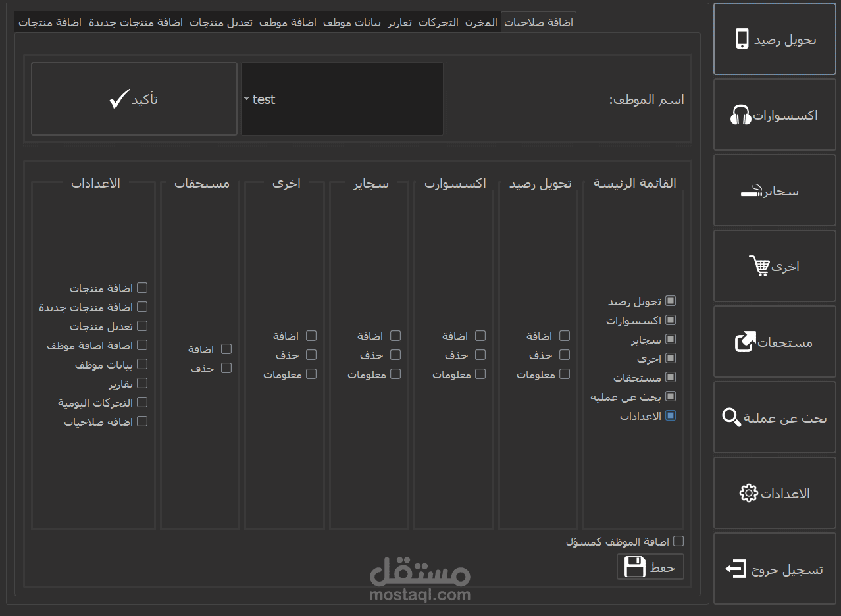Check التحركات اليومية checkbox

(x=142, y=402)
